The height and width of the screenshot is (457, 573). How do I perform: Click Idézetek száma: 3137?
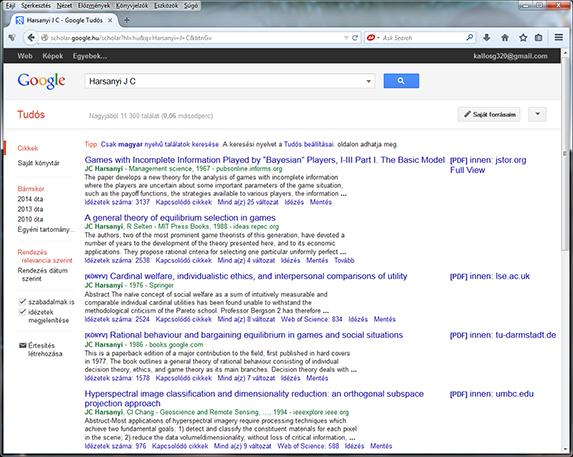(x=117, y=202)
